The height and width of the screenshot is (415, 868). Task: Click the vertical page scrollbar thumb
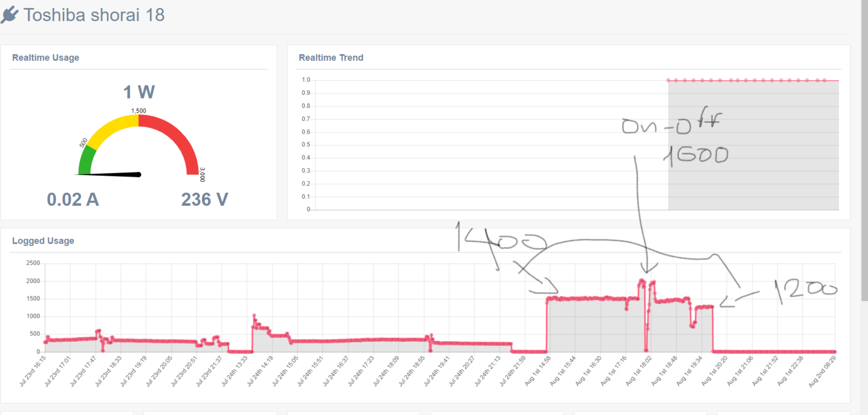click(x=864, y=150)
